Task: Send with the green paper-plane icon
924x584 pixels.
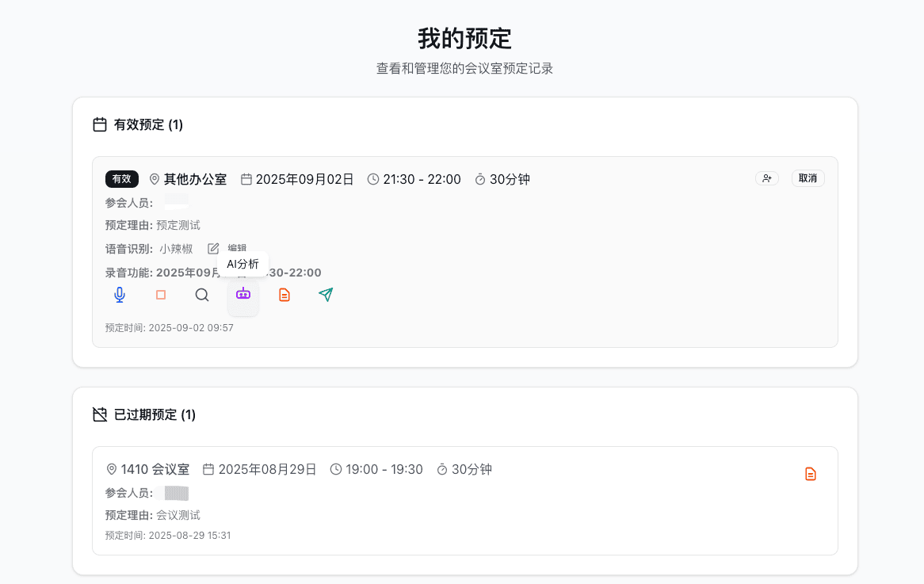Action: click(326, 295)
